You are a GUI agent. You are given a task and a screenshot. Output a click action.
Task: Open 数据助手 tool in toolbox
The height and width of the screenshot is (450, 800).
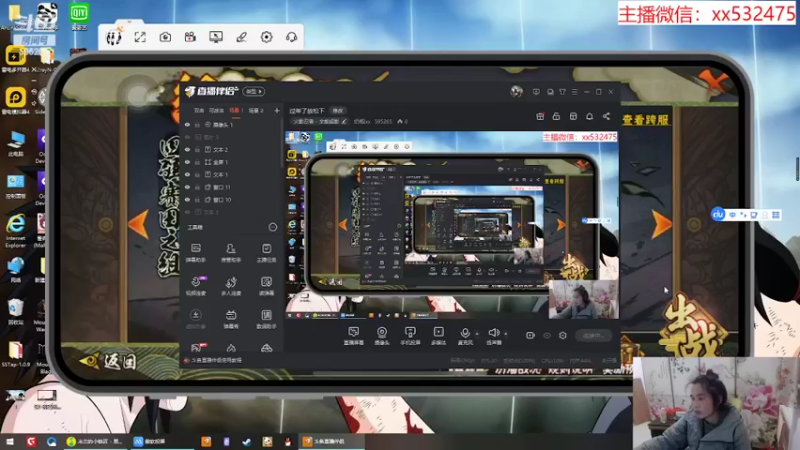[266, 319]
